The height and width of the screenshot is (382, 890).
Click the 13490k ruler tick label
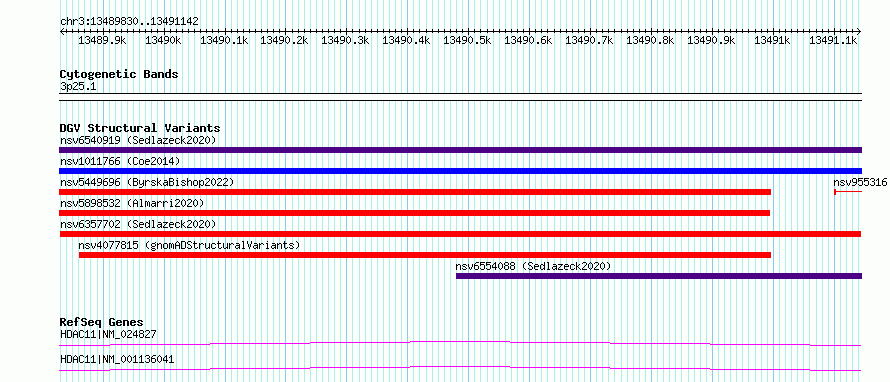pos(163,40)
